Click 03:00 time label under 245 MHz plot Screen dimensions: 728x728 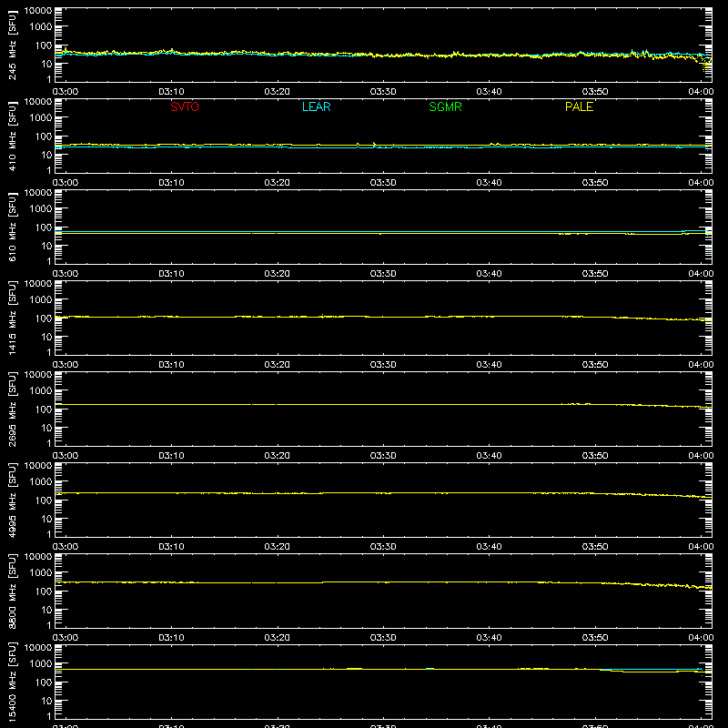66,92
